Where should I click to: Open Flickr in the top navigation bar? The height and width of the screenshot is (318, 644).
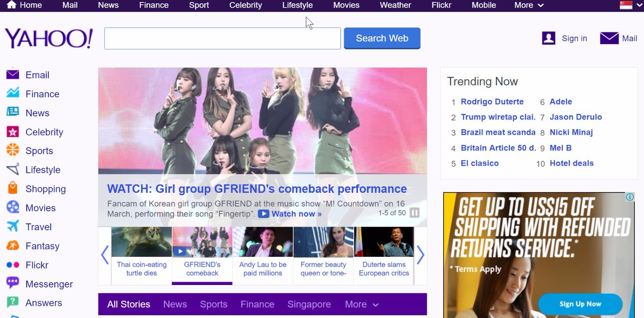pos(441,5)
